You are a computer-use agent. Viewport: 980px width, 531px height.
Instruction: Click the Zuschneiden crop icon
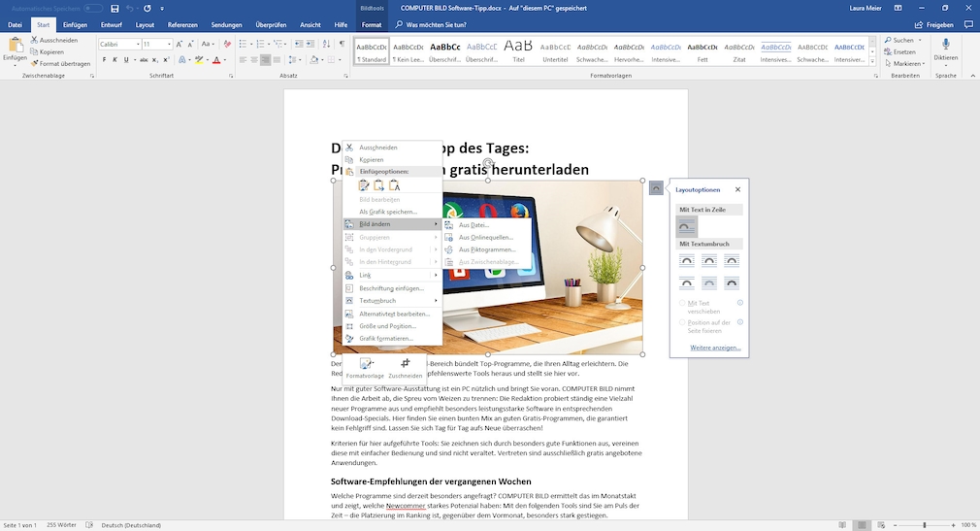coord(406,364)
